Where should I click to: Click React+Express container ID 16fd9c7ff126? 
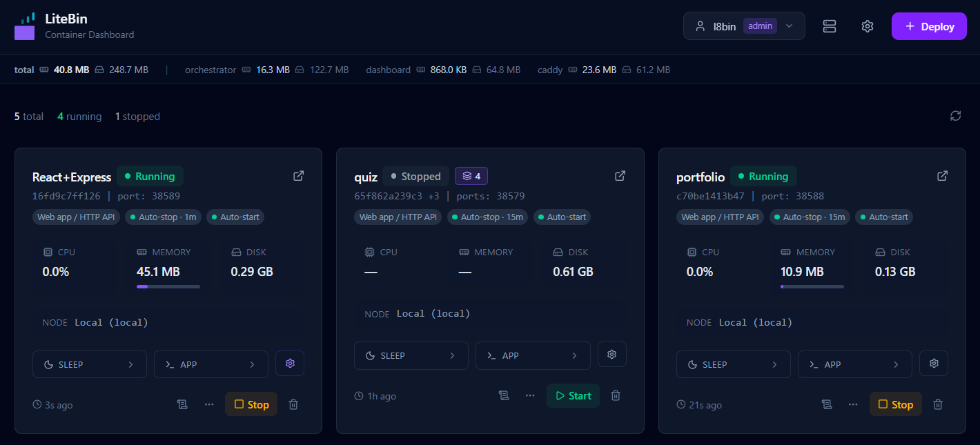pos(66,196)
